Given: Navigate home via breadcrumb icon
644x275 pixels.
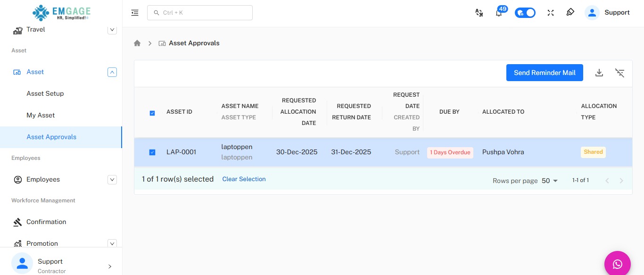Looking at the screenshot, I should pyautogui.click(x=137, y=43).
